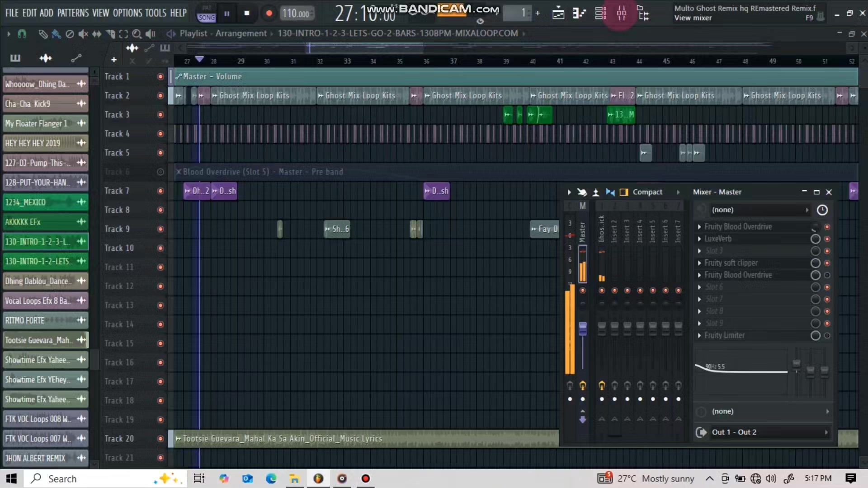Click the record button in transport
The height and width of the screenshot is (488, 868).
point(269,14)
